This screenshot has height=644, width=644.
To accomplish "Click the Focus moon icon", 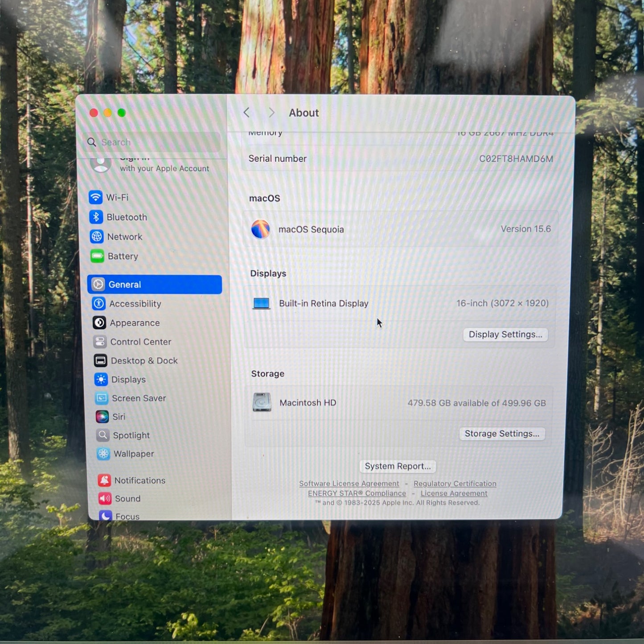I will 105,516.
